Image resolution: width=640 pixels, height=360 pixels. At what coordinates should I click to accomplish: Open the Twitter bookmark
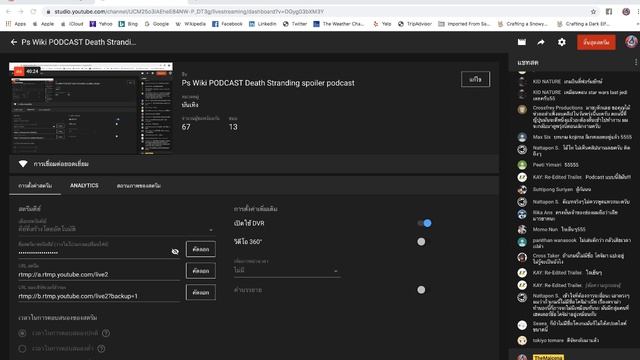pyautogui.click(x=295, y=24)
